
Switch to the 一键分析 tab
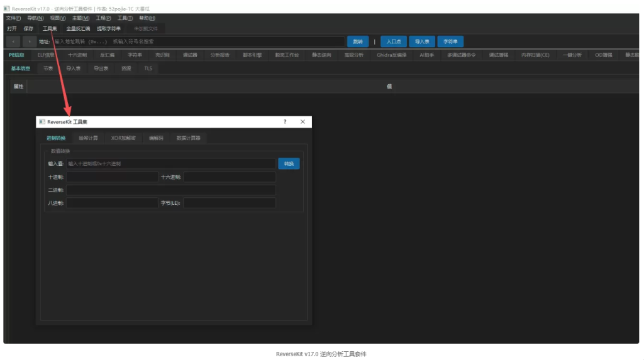click(x=572, y=55)
